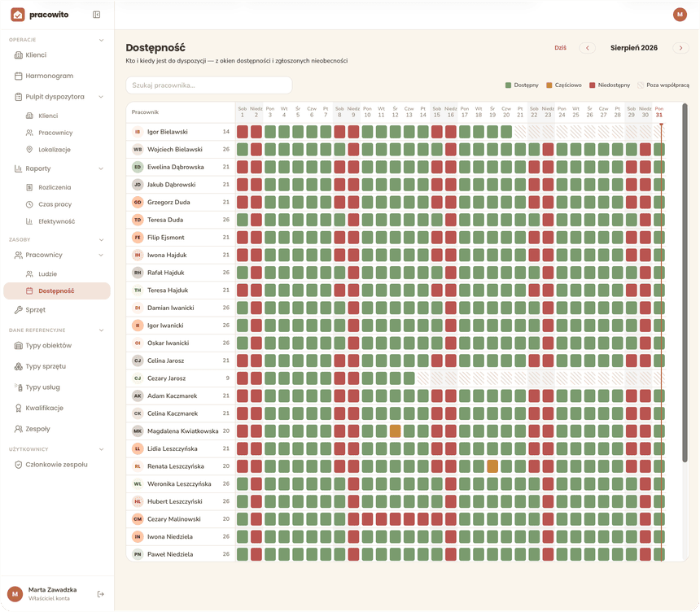The width and height of the screenshot is (700, 612).
Task: Focus the Szukaj pracownika search field
Action: point(209,85)
